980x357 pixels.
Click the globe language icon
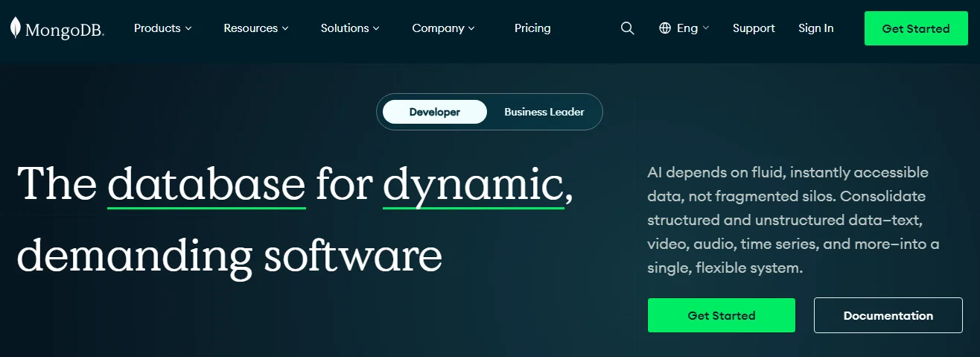[665, 28]
